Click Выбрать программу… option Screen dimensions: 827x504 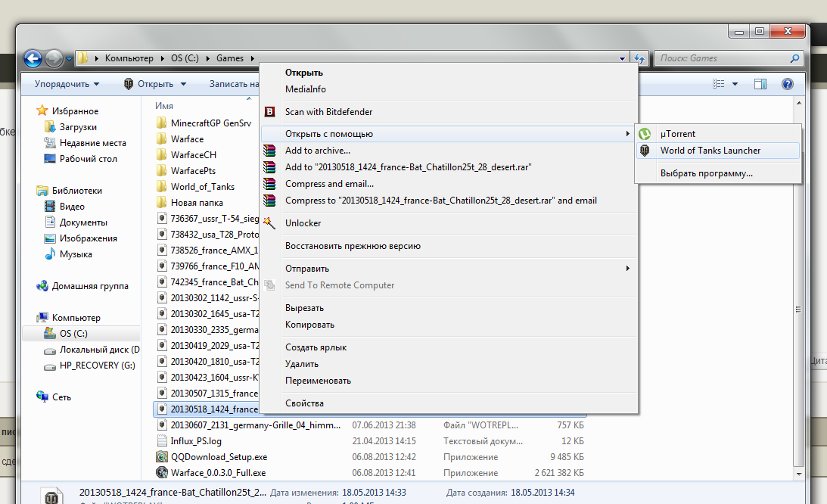point(706,173)
